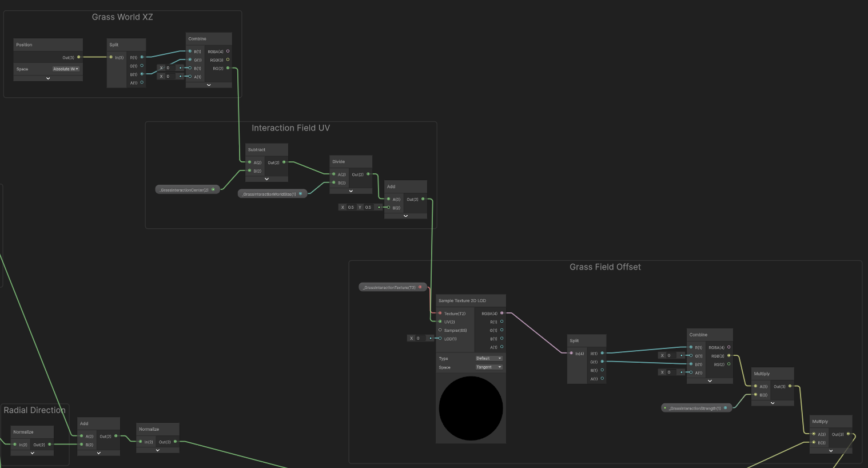Image resolution: width=868 pixels, height=468 pixels.
Task: Select the _GrassInteractionTexture(T2) property node
Action: tap(393, 287)
